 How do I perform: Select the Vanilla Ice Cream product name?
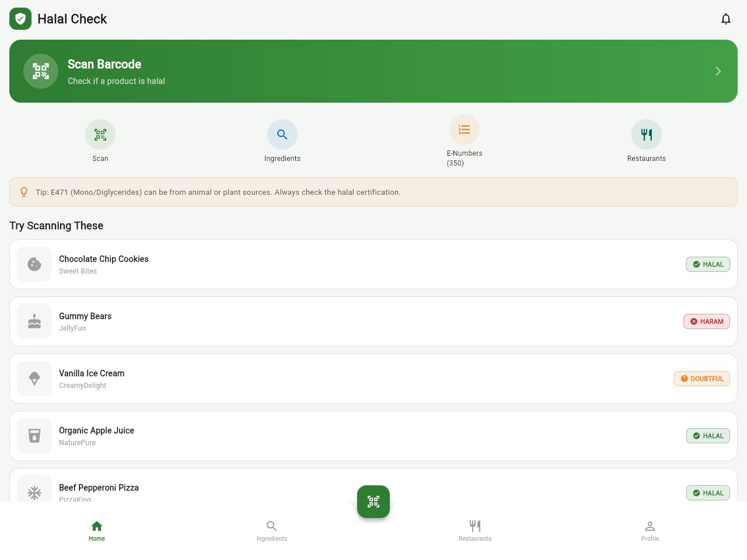92,373
